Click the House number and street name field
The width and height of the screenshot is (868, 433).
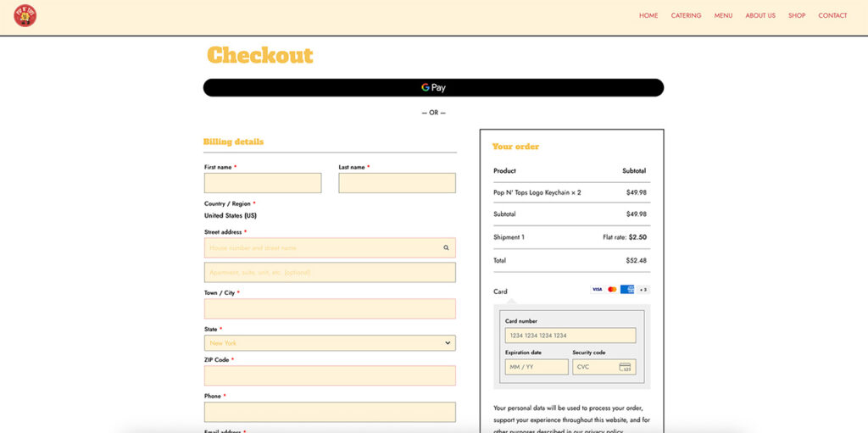tap(330, 248)
